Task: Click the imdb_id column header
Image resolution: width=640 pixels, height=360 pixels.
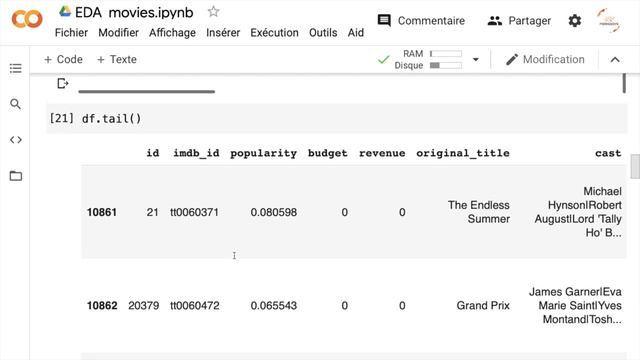Action: 196,153
